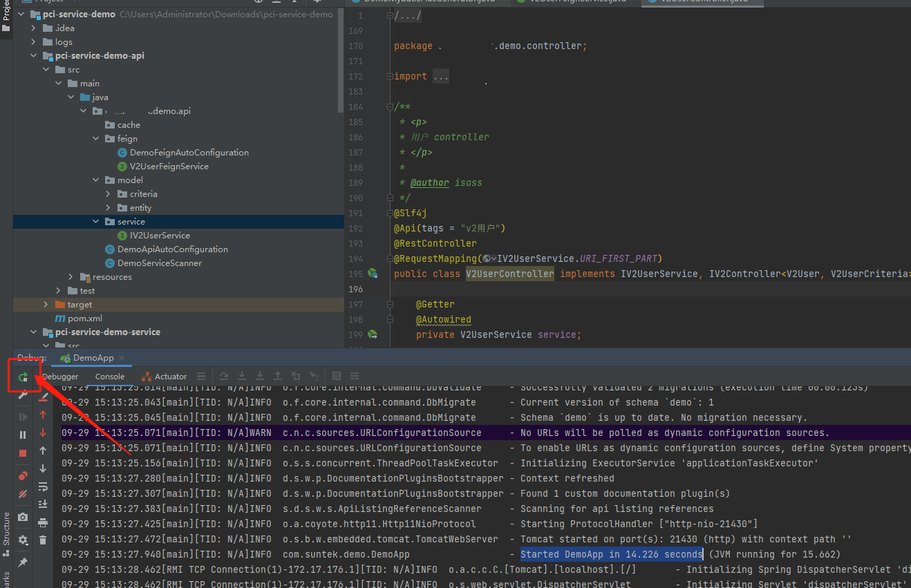Click the white up arrow in console toolbar
This screenshot has width=911, height=588.
[43, 451]
